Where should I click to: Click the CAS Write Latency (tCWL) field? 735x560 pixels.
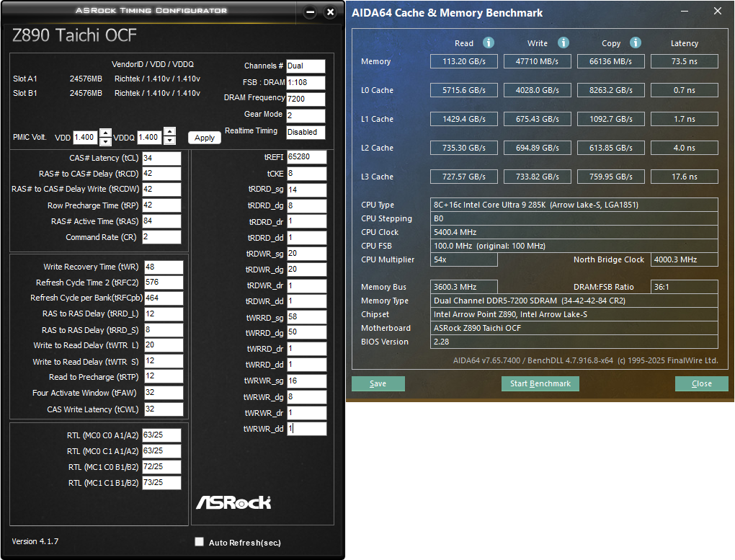point(164,409)
